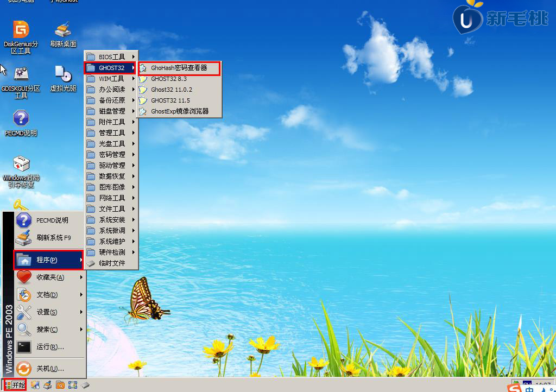Open the BIOS工具 programs folder
The image size is (556, 392).
[x=111, y=56]
